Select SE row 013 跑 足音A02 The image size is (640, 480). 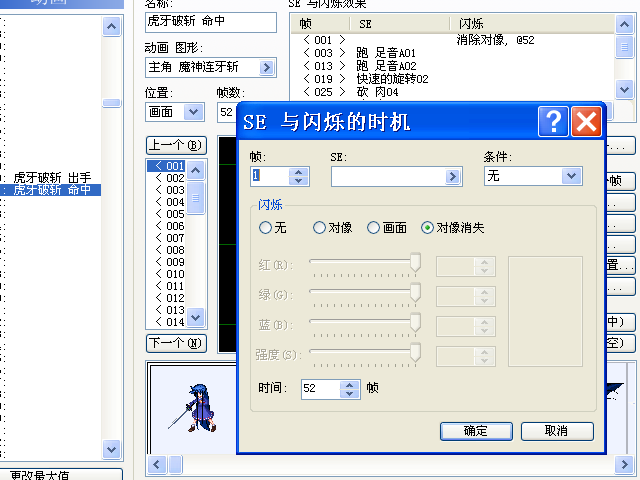pyautogui.click(x=452, y=66)
